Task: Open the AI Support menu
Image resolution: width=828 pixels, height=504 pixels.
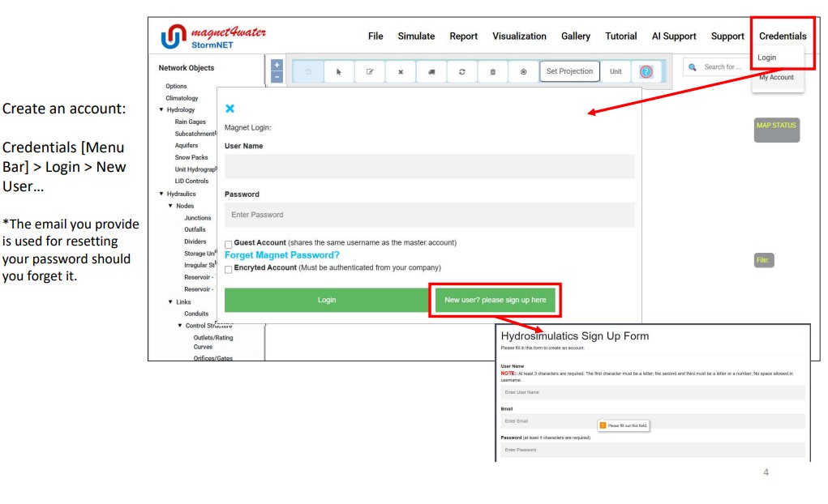Action: 674,36
